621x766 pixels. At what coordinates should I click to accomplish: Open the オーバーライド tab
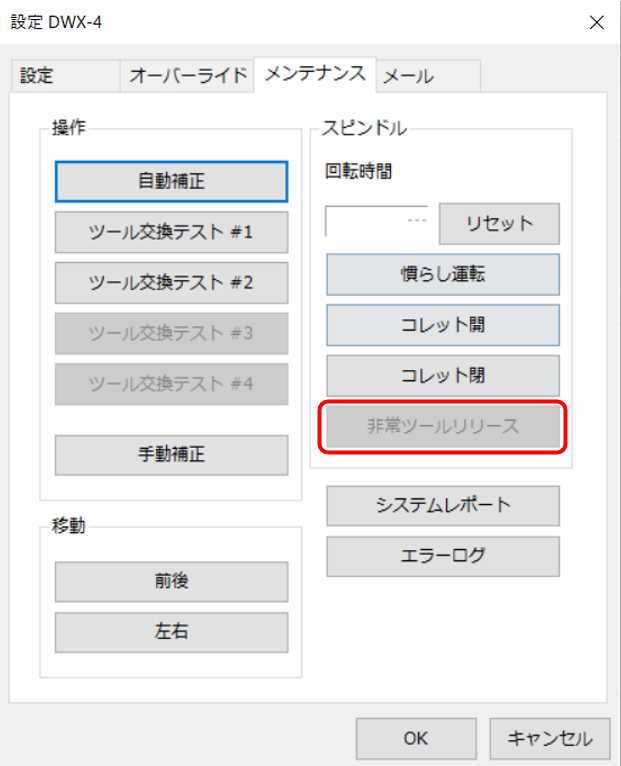tap(187, 77)
